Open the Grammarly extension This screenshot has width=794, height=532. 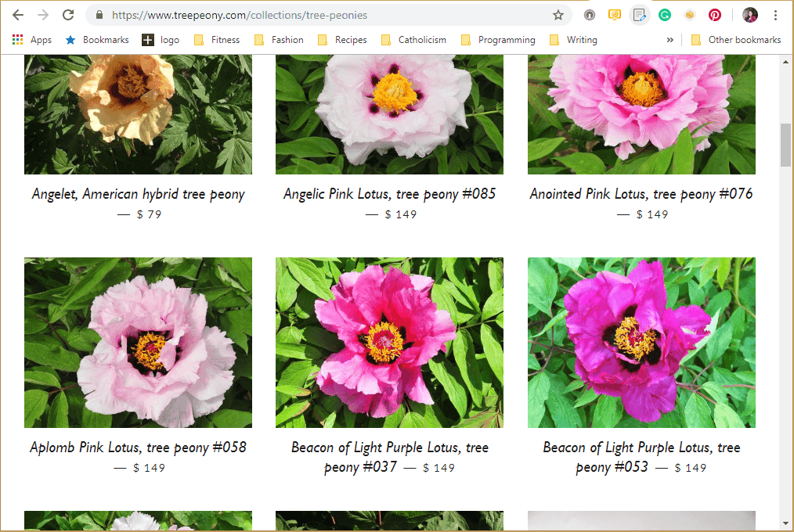pos(666,15)
